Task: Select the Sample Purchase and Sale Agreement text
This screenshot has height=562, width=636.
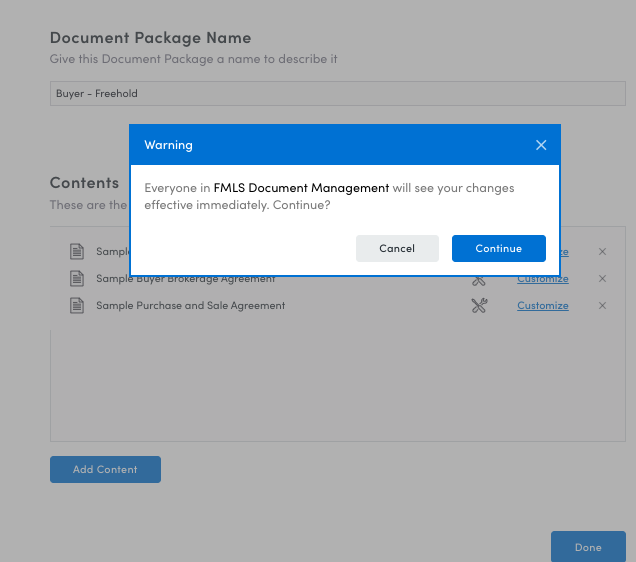Action: 190,305
